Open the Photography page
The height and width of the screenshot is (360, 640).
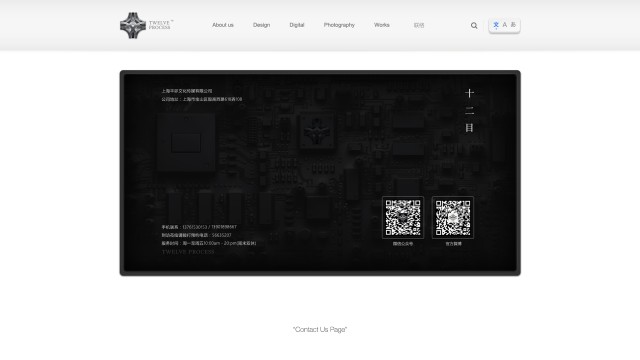(339, 25)
